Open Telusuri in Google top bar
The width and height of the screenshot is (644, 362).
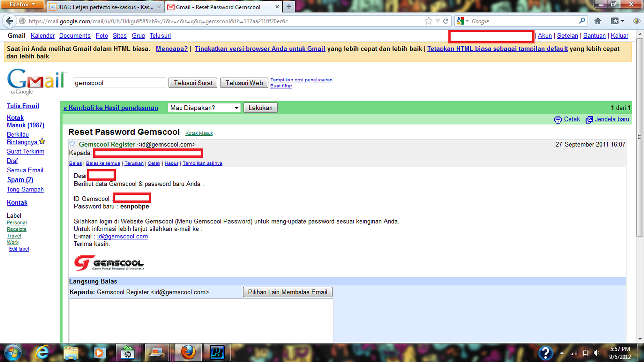160,36
